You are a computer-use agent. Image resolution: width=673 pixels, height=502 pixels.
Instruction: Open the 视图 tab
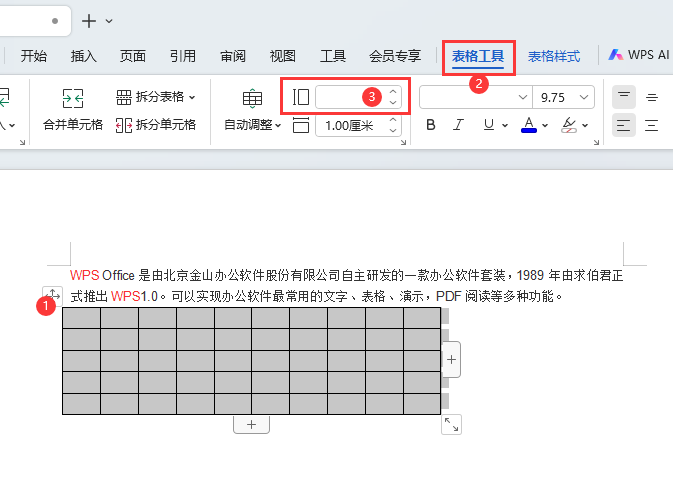(x=283, y=56)
